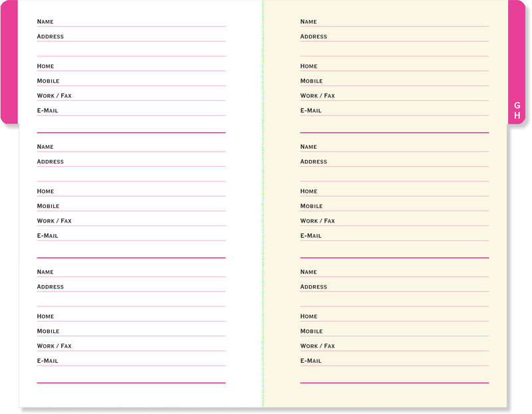Select the G H index tab
Image resolution: width=532 pixels, height=414 pixels.
coord(517,110)
